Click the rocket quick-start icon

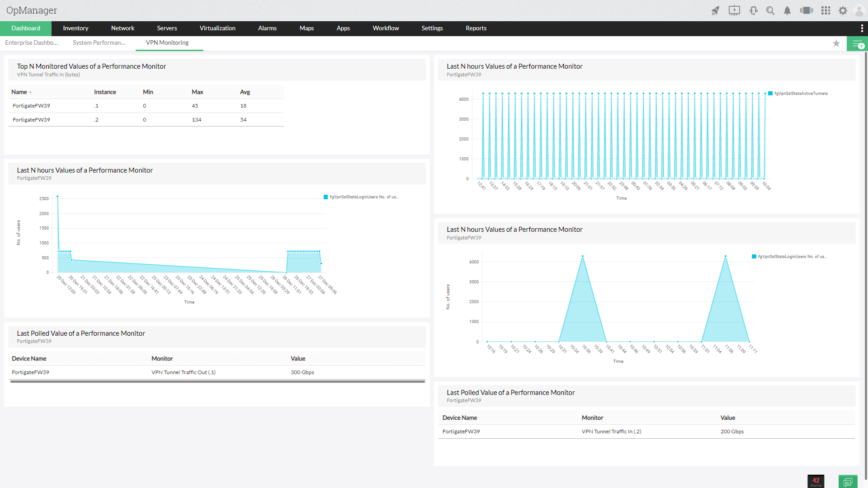click(715, 10)
